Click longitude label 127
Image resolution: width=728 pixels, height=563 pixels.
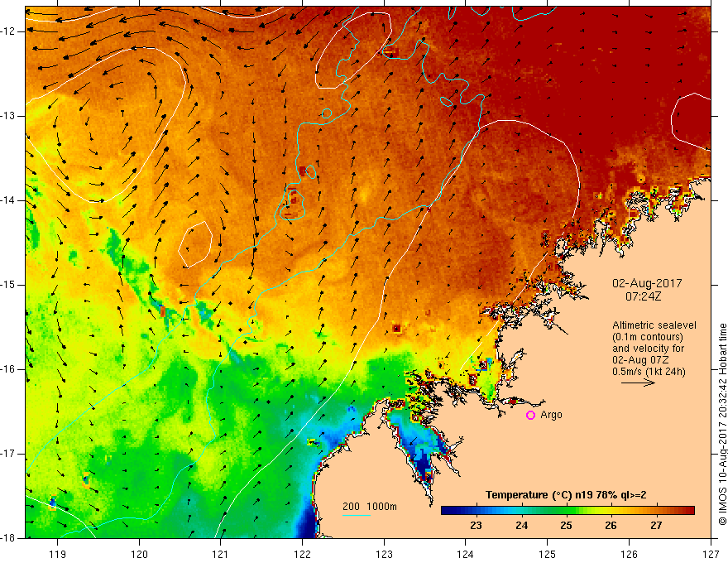[x=711, y=554]
